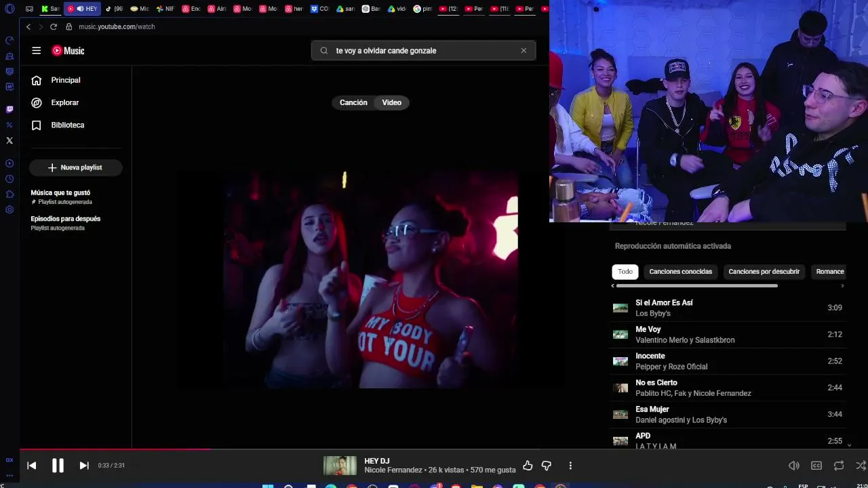The height and width of the screenshot is (488, 868).
Task: Open Opera sidebar settings gear
Action: coord(9,210)
